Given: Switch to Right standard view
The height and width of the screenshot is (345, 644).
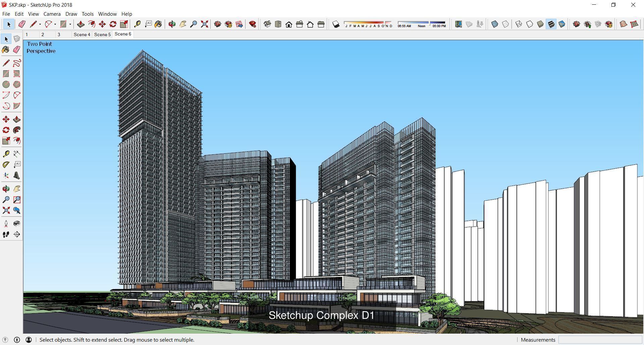Looking at the screenshot, I should (x=300, y=24).
